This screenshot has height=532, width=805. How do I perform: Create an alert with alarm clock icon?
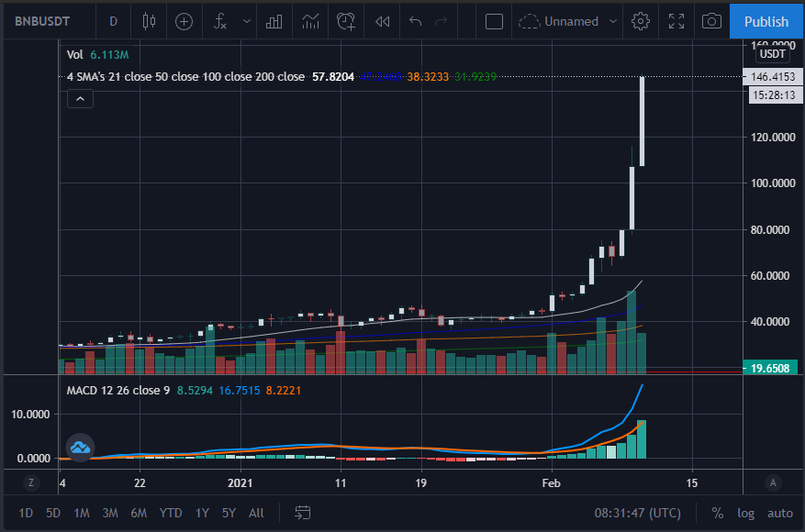[346, 21]
